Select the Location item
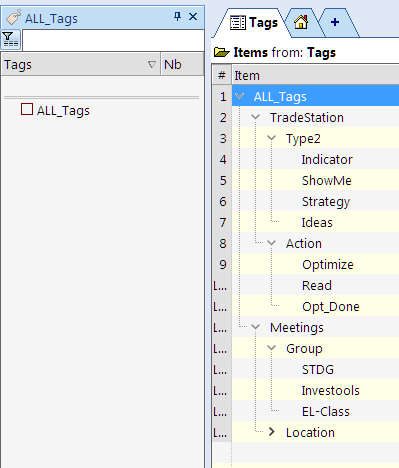Image resolution: width=399 pixels, height=468 pixels. 310,433
